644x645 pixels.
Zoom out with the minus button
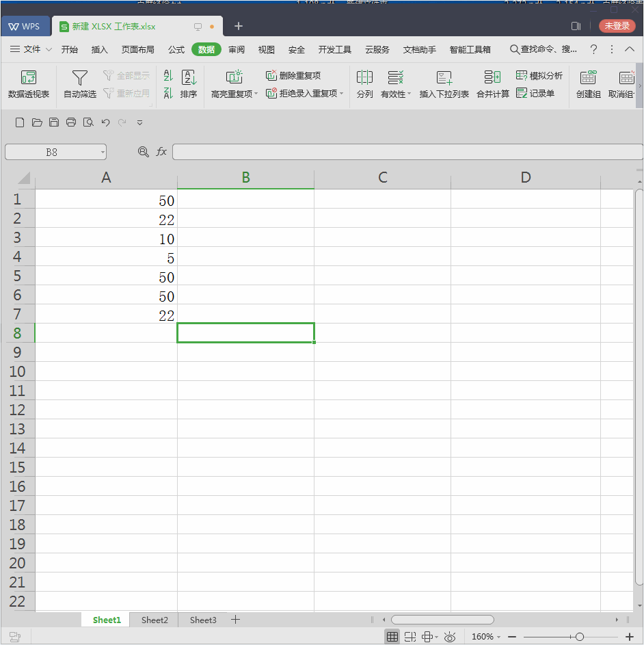(x=512, y=637)
